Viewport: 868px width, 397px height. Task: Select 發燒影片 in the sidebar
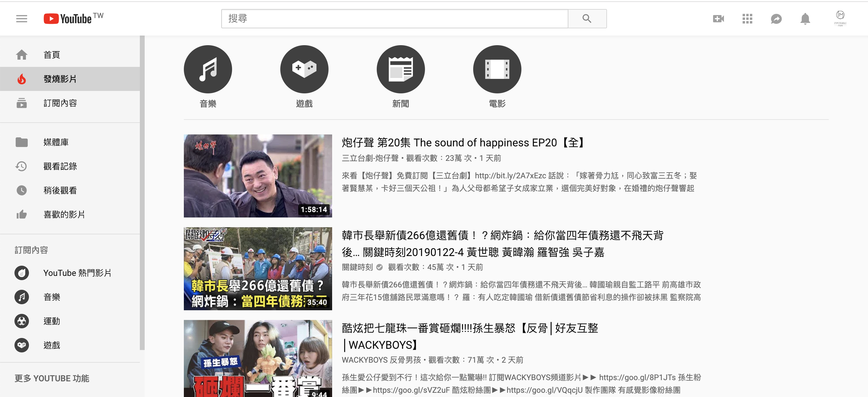[x=70, y=79]
